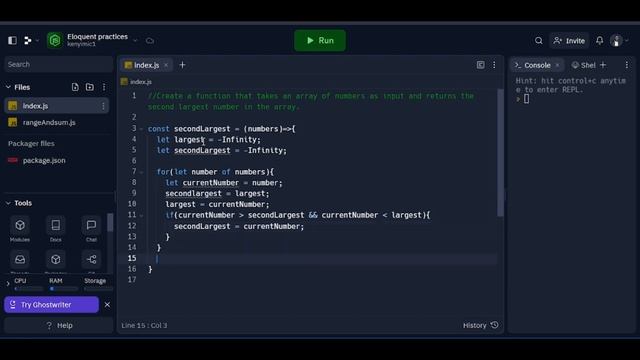
Task: Click the RAM usage bar
Action: (64, 289)
